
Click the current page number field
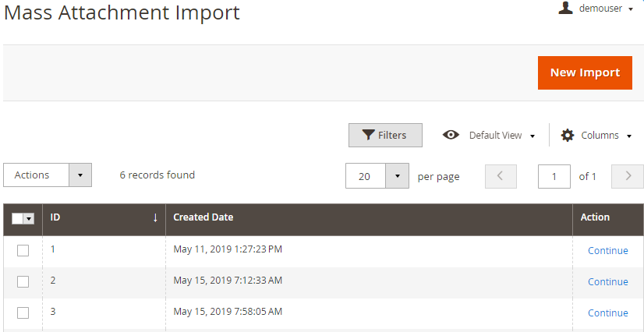click(554, 176)
